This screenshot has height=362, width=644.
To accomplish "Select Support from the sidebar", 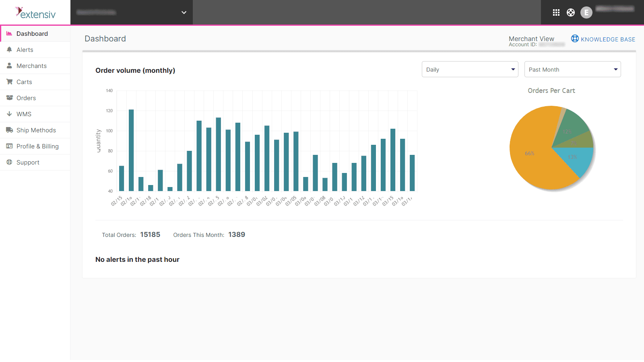I will (28, 162).
